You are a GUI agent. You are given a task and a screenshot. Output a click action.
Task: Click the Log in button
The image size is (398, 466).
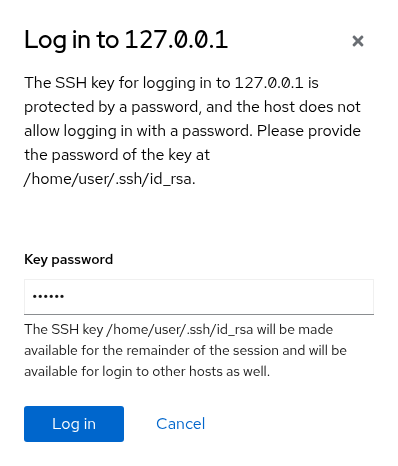pos(74,424)
